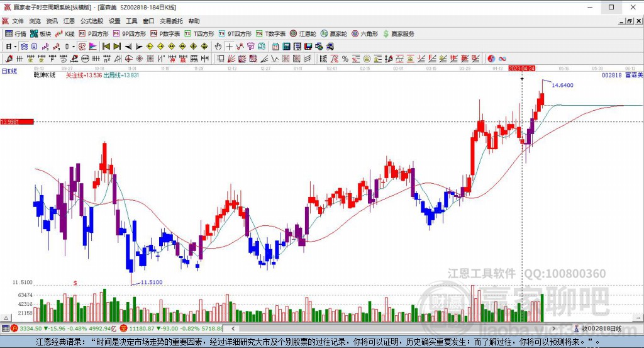This screenshot has height=348, width=644.
Task: Open the P四方形 tool
Action: (x=94, y=34)
